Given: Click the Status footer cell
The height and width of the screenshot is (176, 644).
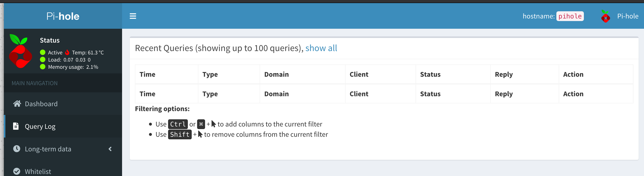Looking at the screenshot, I should coord(453,94).
